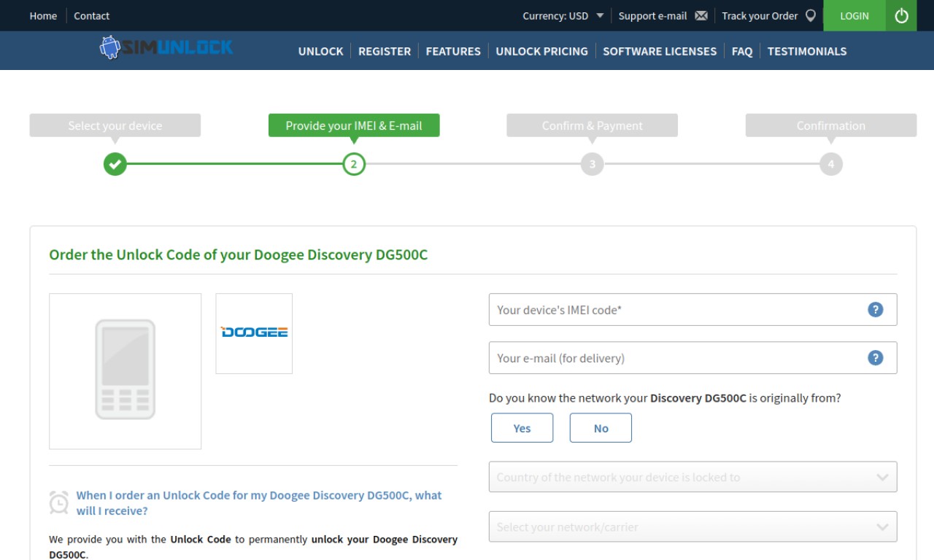Click the location pin icon beside Track your Order
Screen dimensions: 934x560
pyautogui.click(x=811, y=15)
